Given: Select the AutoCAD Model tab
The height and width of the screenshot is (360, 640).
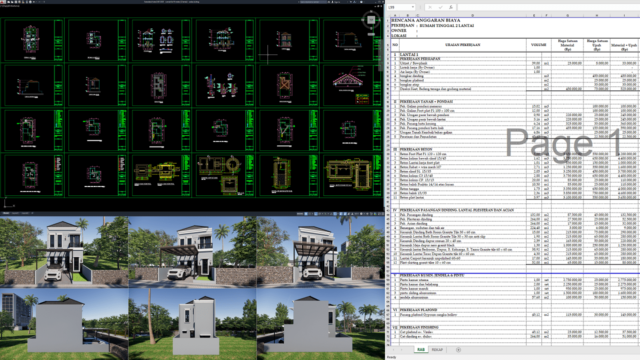Looking at the screenshot, I should (x=6, y=213).
